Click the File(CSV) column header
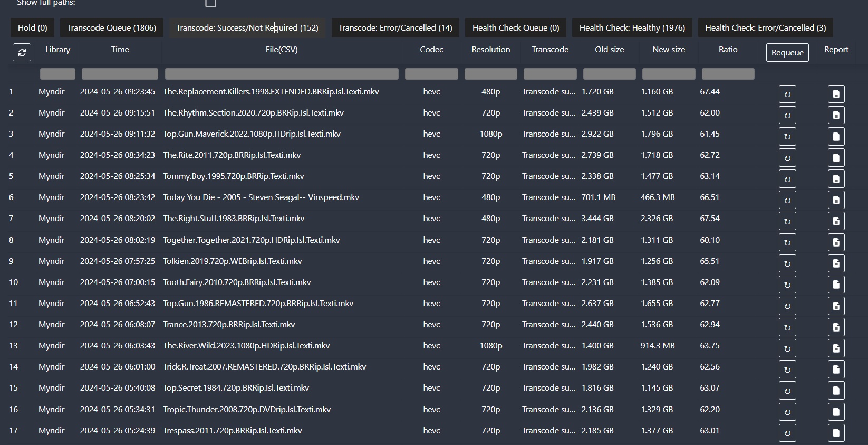The image size is (868, 445). tap(282, 50)
